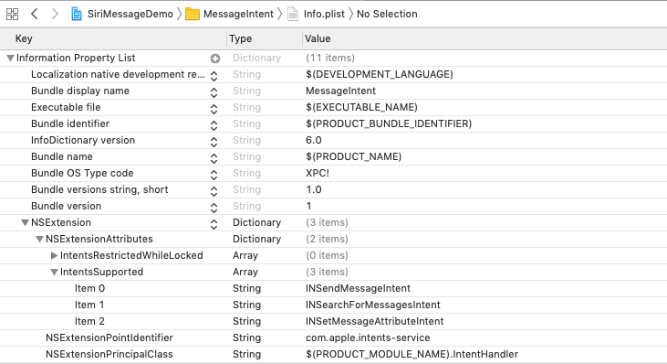Collapse the Information Property List triangle
The height and width of the screenshot is (364, 667).
(x=10, y=58)
